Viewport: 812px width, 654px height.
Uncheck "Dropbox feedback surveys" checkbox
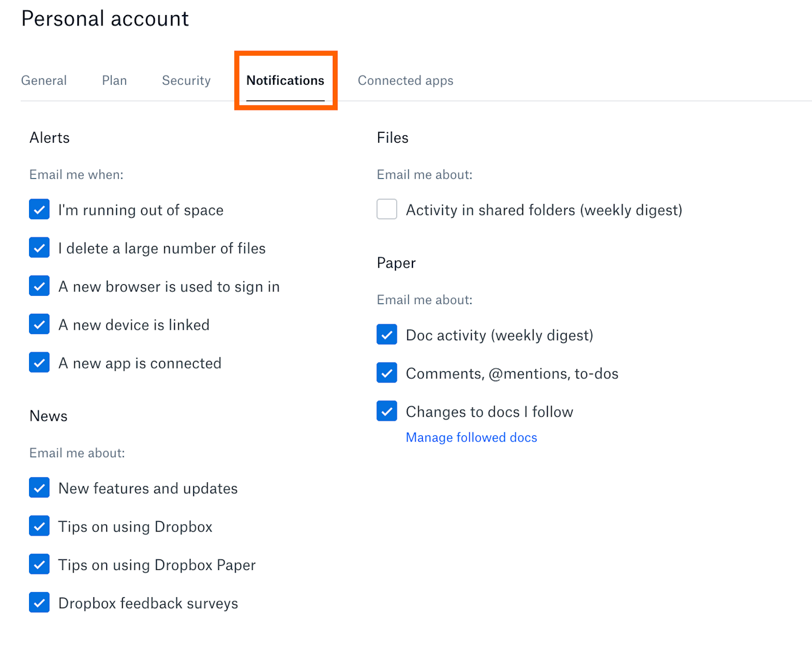[x=39, y=602]
